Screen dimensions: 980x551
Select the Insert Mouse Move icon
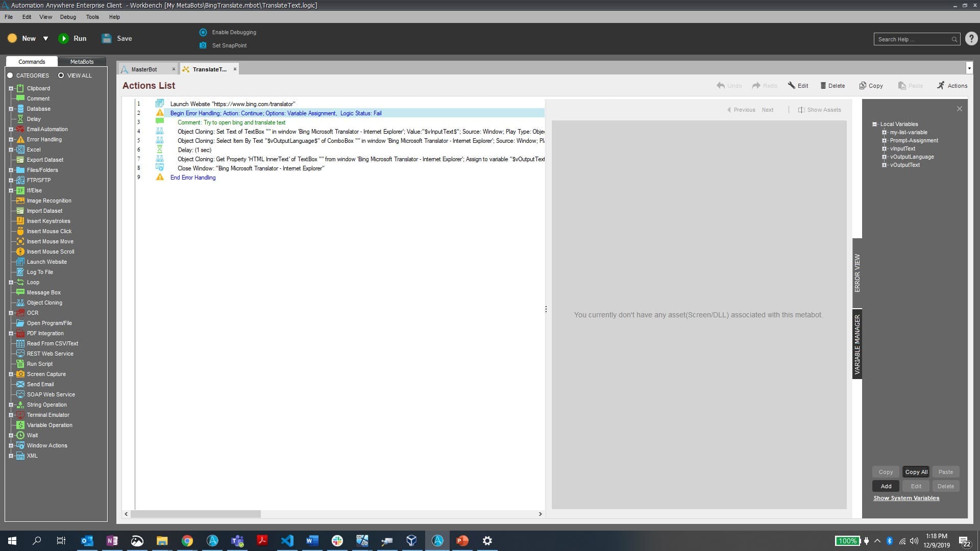click(x=20, y=241)
